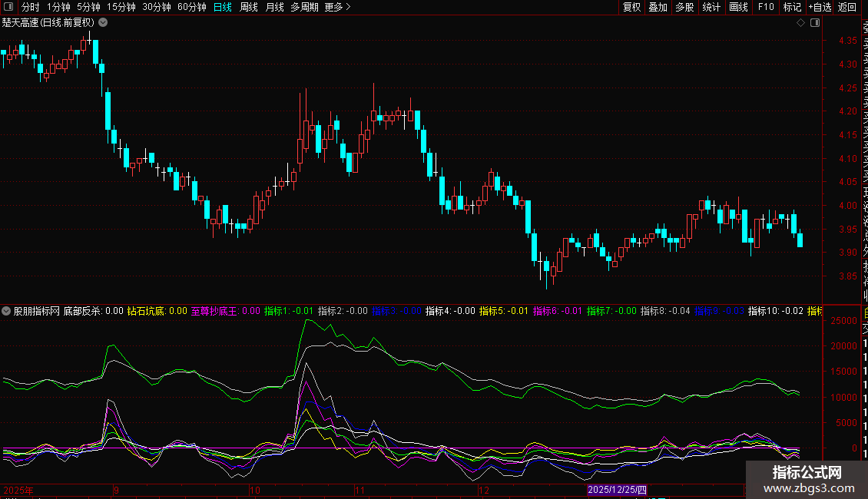Switch to 月线 monthly chart
The image size is (868, 499).
point(274,7)
